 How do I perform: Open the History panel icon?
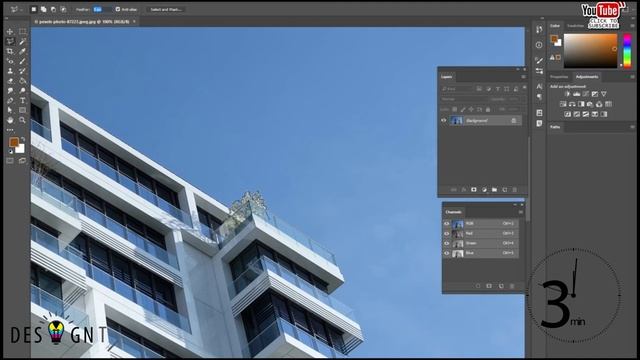tap(539, 29)
